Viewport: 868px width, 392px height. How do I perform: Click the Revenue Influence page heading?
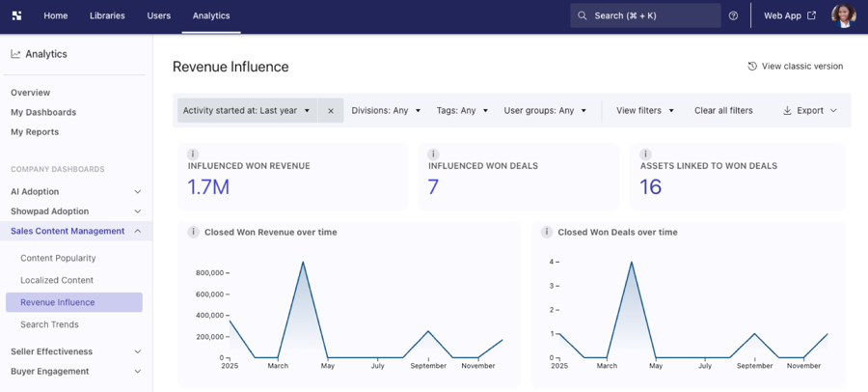231,67
